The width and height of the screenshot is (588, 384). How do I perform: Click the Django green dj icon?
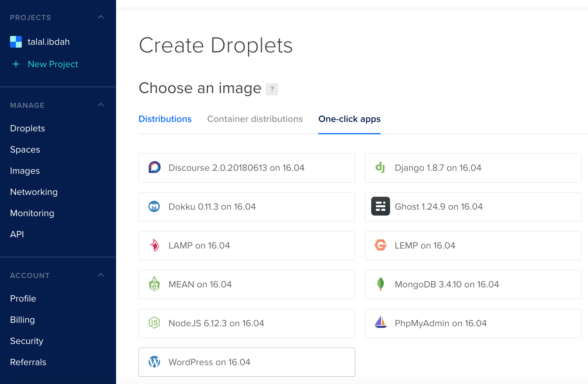380,168
